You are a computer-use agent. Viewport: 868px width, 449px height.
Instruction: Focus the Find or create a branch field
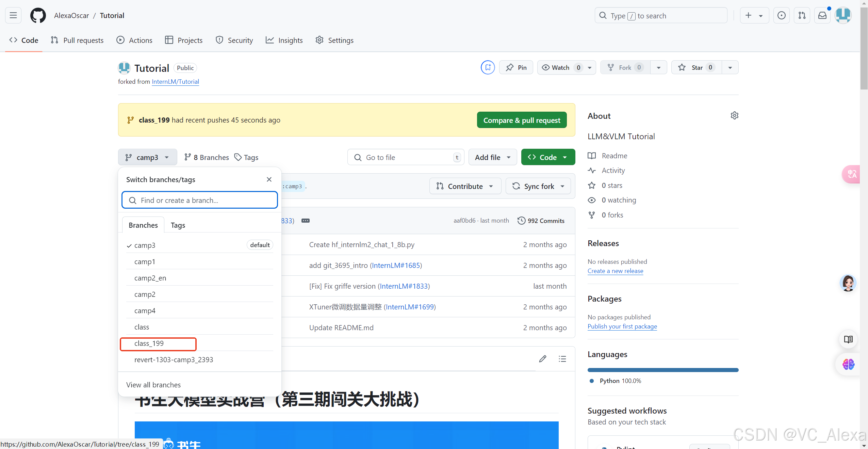click(200, 200)
